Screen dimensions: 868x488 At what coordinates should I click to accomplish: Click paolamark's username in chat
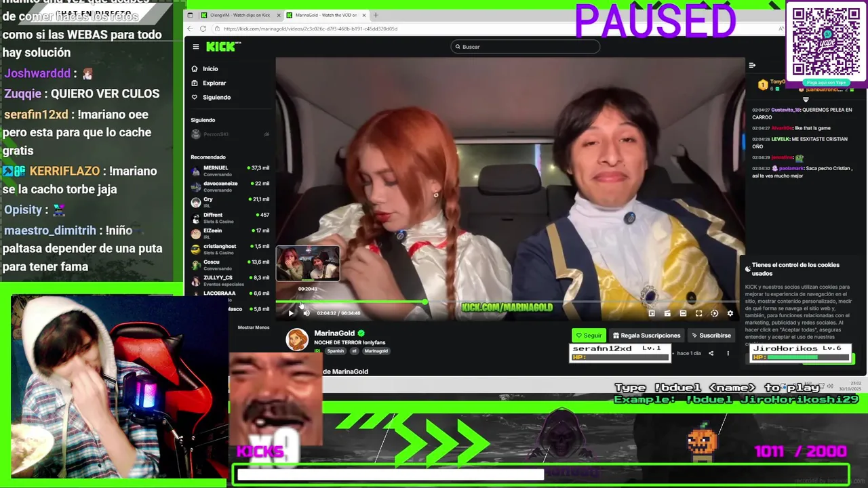pyautogui.click(x=791, y=168)
